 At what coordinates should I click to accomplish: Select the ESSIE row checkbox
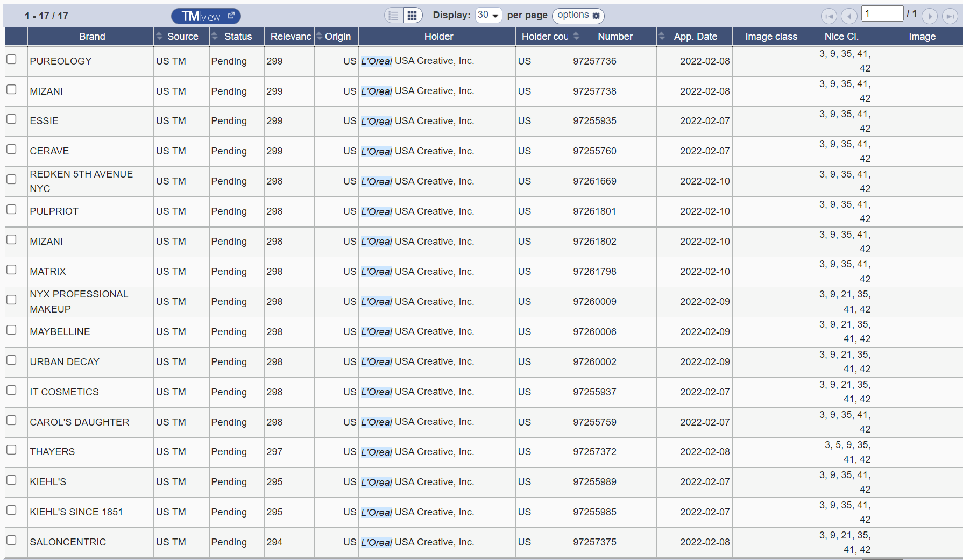tap(11, 119)
